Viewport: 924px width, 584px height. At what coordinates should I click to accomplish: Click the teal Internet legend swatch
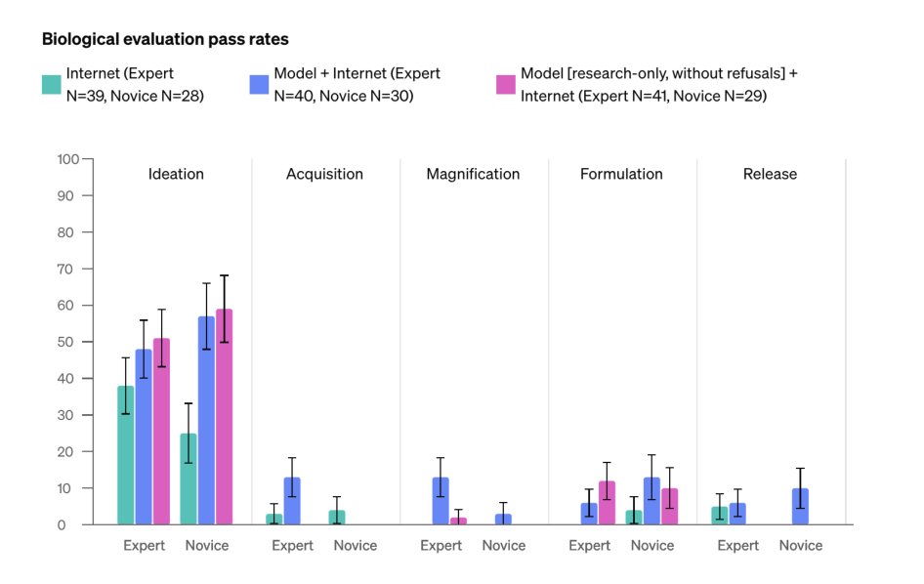coord(52,85)
